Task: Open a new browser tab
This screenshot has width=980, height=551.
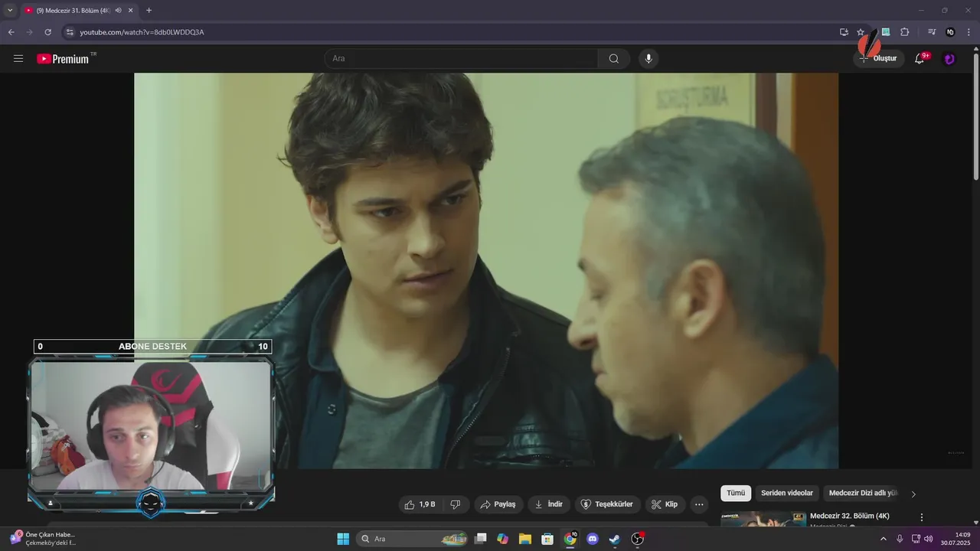Action: [x=149, y=11]
